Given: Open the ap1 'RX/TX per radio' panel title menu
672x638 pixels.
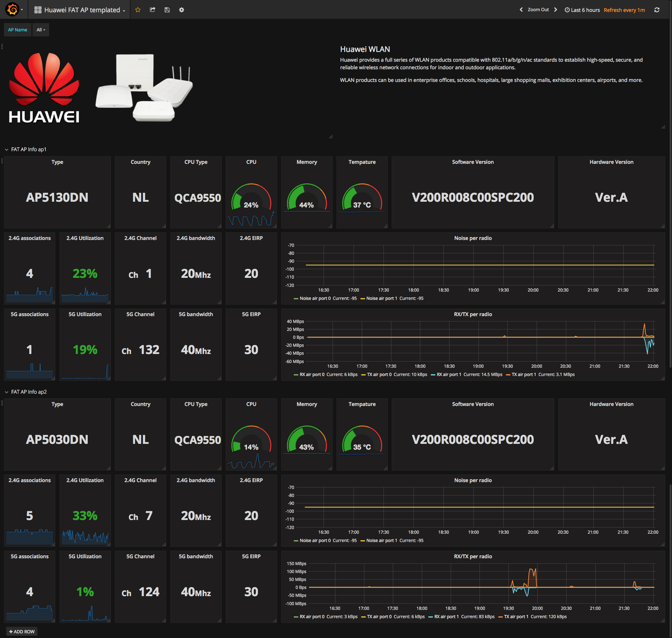Looking at the screenshot, I should pyautogui.click(x=473, y=314).
